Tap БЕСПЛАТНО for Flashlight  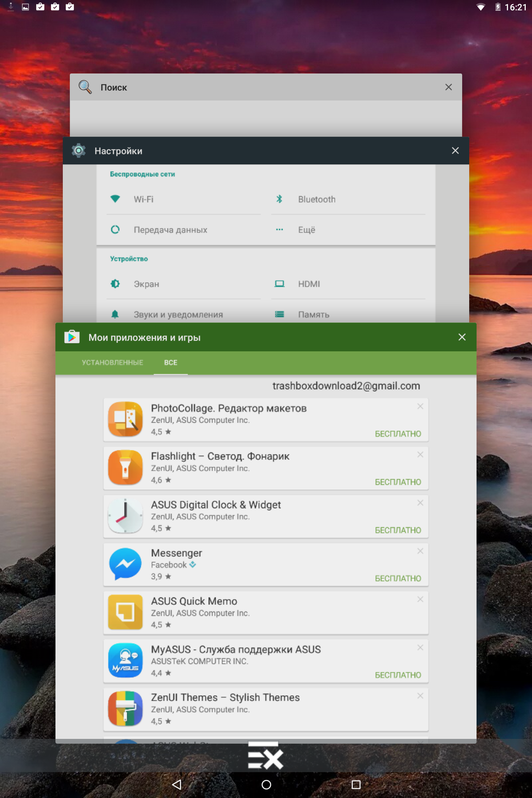[x=398, y=482]
